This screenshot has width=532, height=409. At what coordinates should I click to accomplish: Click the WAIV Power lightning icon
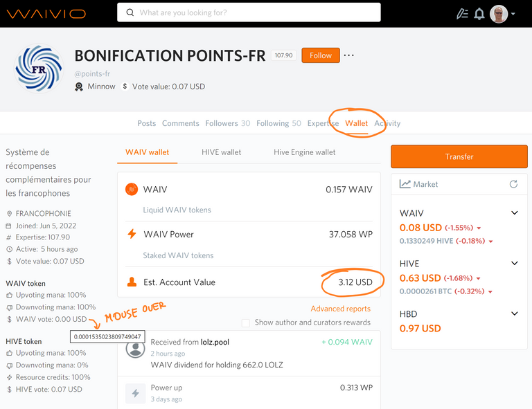[x=132, y=234]
